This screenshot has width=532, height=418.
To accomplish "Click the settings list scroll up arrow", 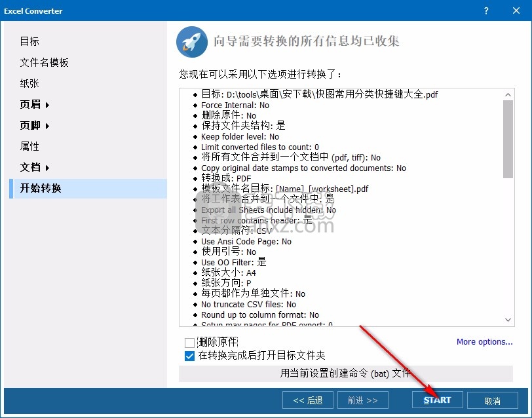I will (508, 94).
